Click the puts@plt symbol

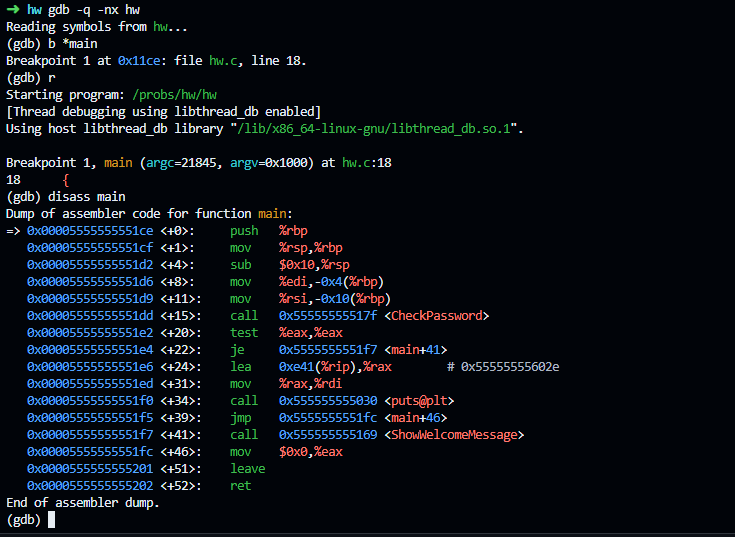coord(419,401)
